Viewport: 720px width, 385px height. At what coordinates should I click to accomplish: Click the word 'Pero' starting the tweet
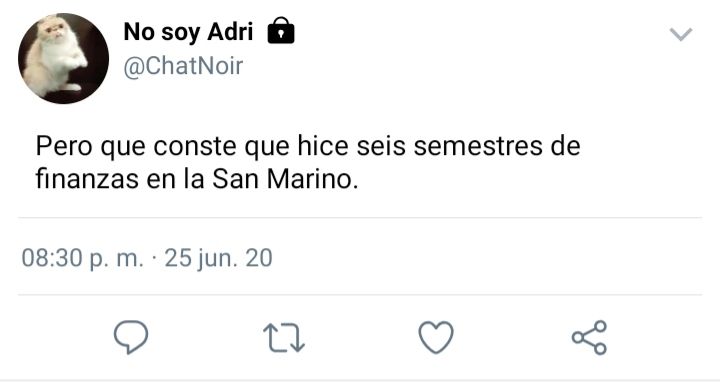point(64,146)
